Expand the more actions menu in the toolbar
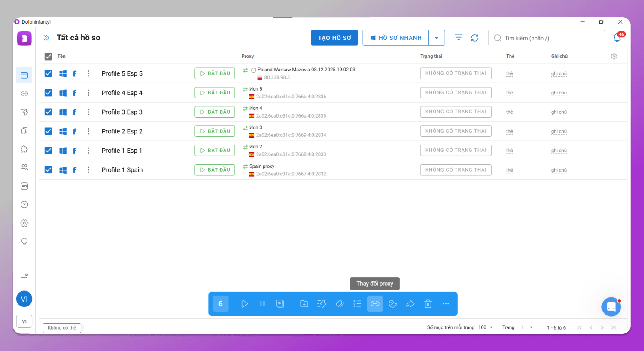The width and height of the screenshot is (644, 351). point(446,303)
